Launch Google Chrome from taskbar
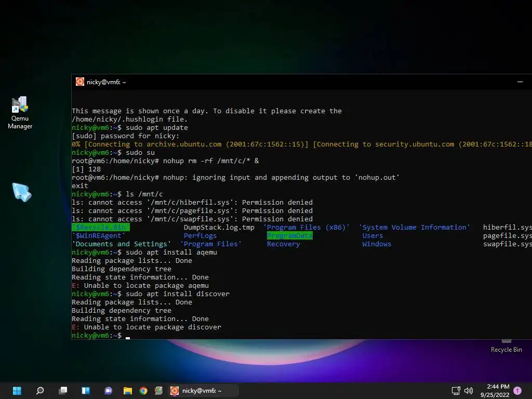 pyautogui.click(x=143, y=391)
